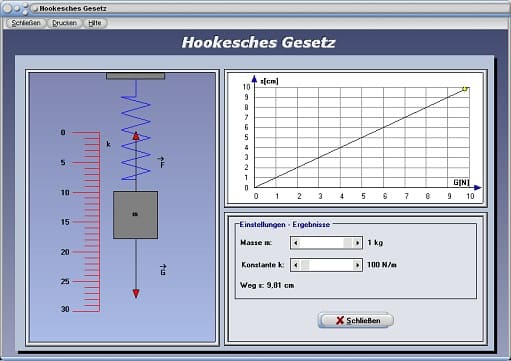This screenshot has width=511, height=361.
Task: Click the blue spring coil
Action: click(136, 138)
